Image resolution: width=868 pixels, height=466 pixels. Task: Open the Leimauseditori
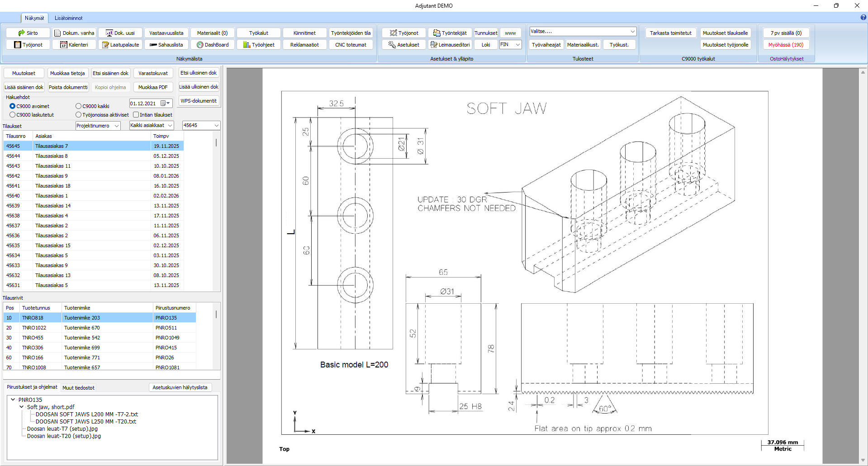450,45
